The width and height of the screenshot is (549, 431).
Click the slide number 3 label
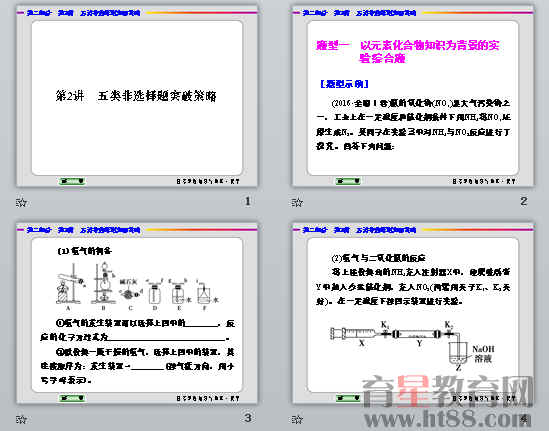pos(248,418)
